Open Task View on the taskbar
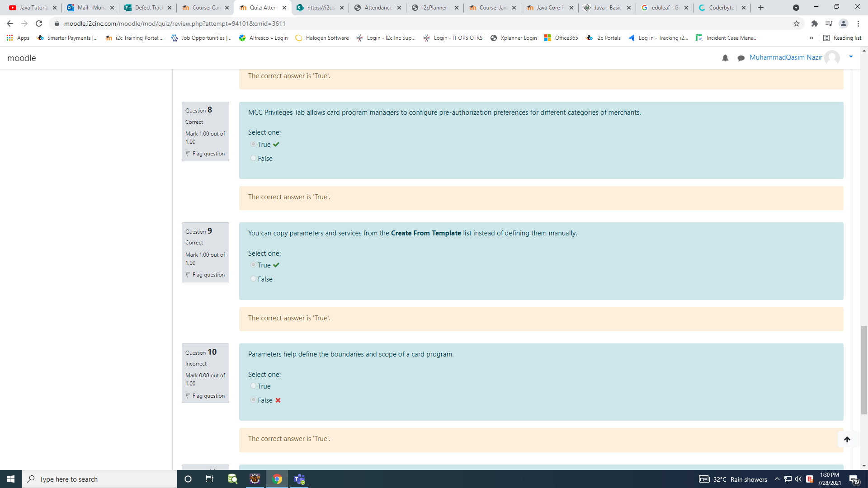Screen dimensions: 868x488 coord(210,479)
